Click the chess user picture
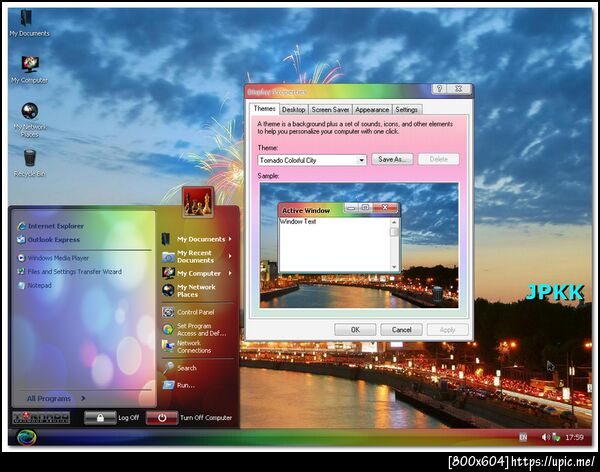Image resolution: width=600 pixels, height=472 pixels. click(198, 202)
